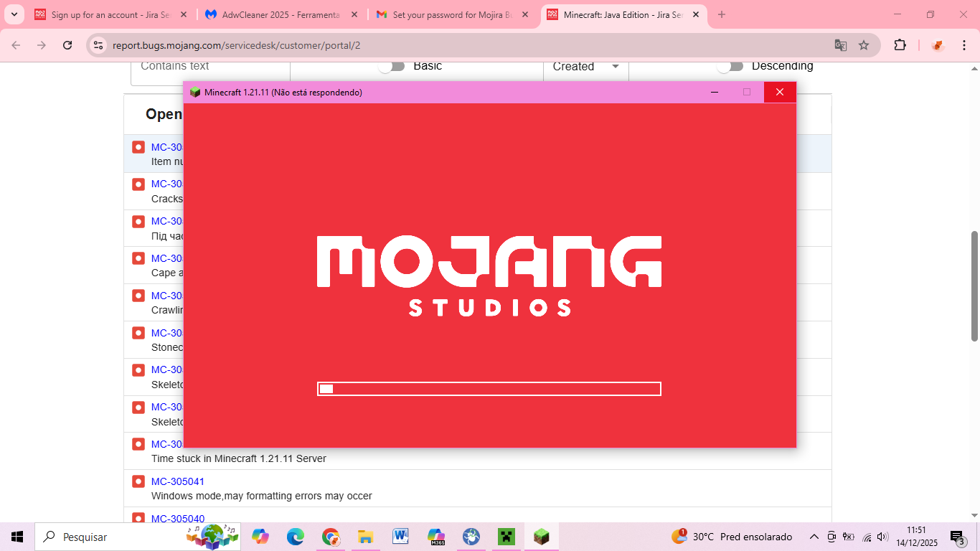
Task: Open File Explorer from the taskbar
Action: tap(366, 537)
